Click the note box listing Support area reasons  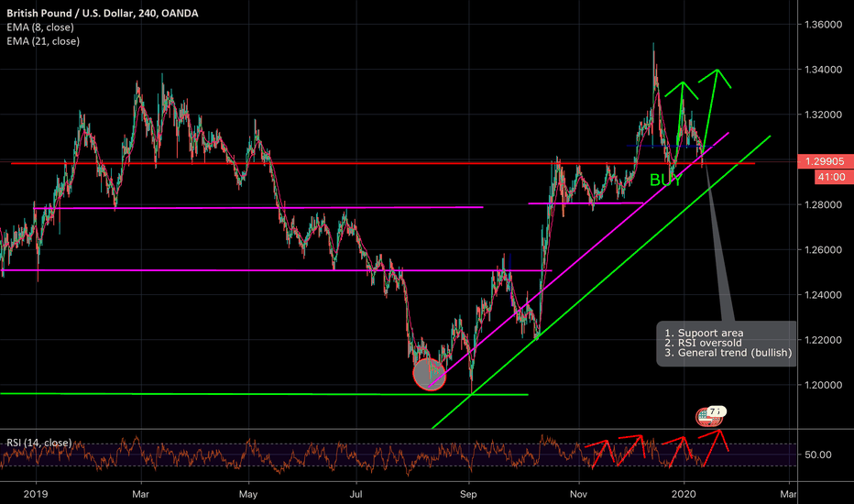726,343
